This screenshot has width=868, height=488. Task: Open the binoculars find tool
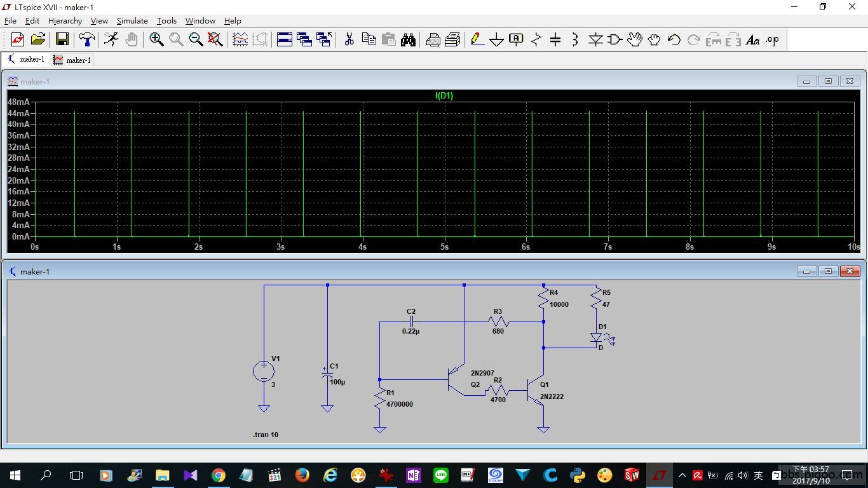[408, 39]
